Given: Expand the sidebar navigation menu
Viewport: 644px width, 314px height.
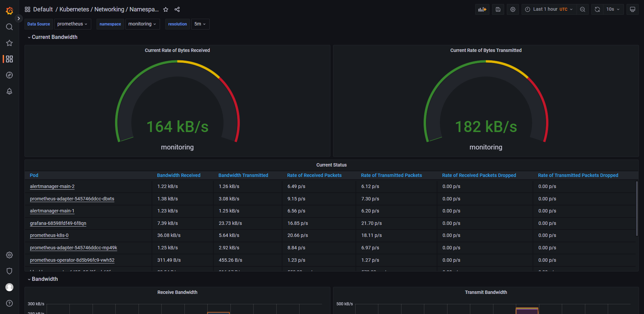Looking at the screenshot, I should coord(19,18).
